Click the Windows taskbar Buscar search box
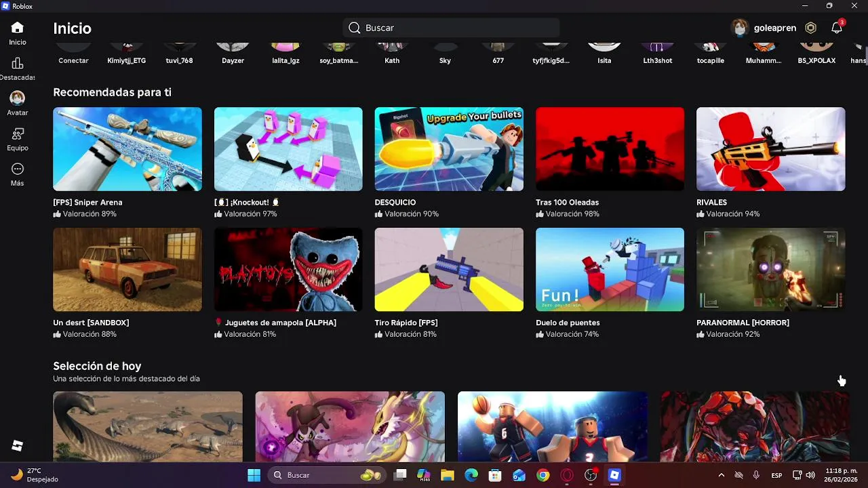 pos(327,475)
